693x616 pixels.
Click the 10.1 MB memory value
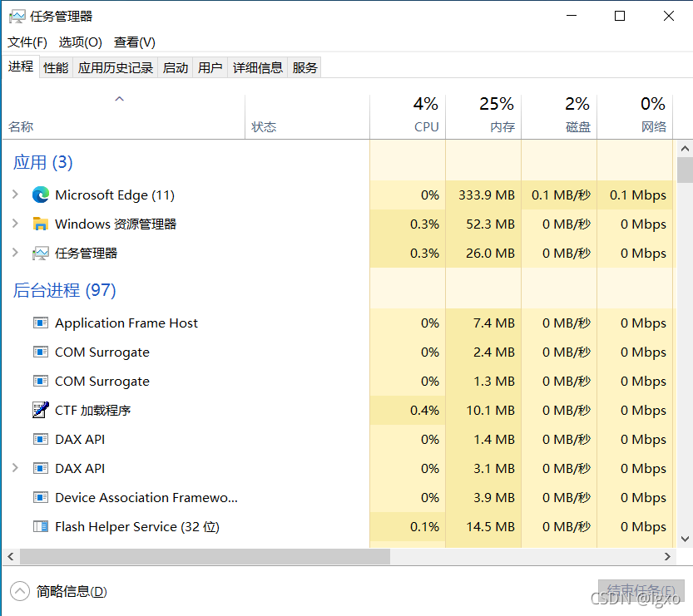coord(491,410)
